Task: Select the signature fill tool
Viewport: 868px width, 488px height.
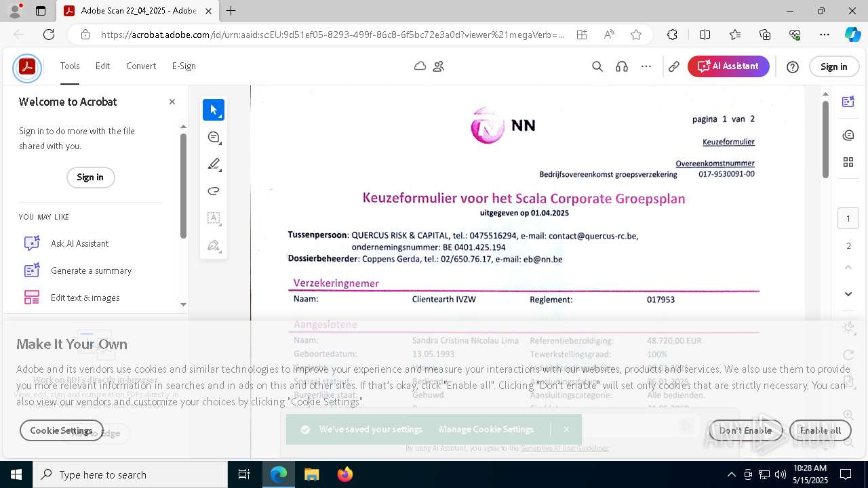Action: (x=214, y=245)
